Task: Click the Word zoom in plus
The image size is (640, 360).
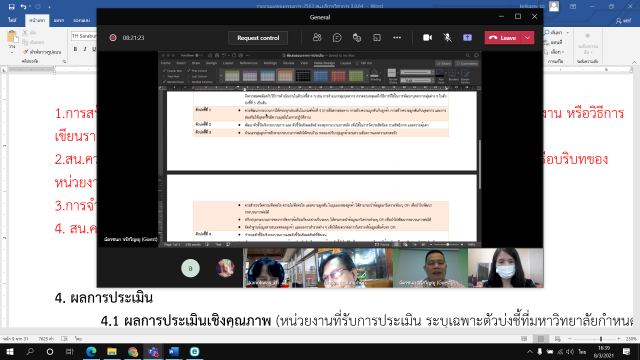Action: click(x=619, y=339)
